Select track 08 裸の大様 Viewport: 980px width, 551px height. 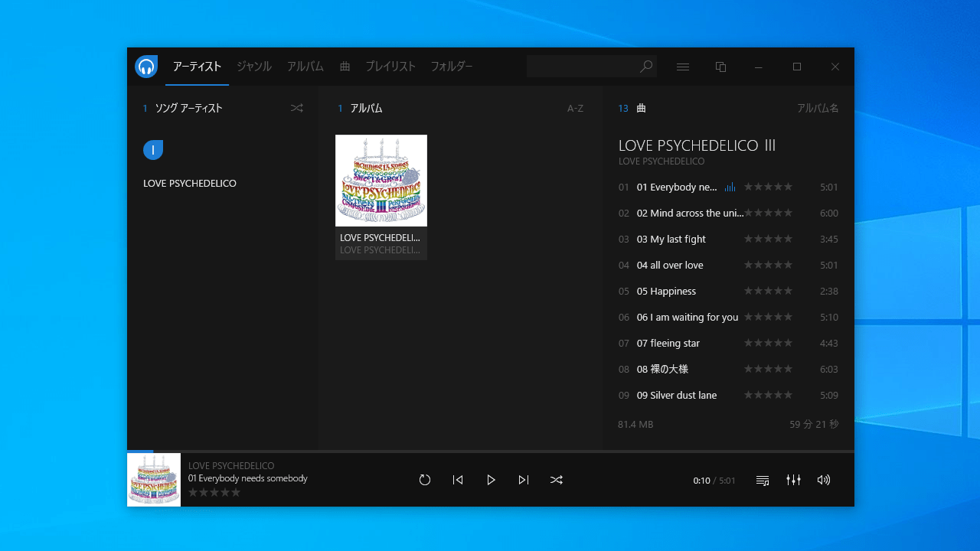pyautogui.click(x=728, y=369)
